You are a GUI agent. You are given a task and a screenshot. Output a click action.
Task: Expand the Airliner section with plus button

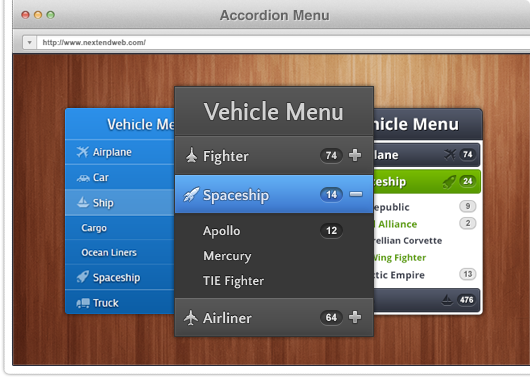point(355,317)
